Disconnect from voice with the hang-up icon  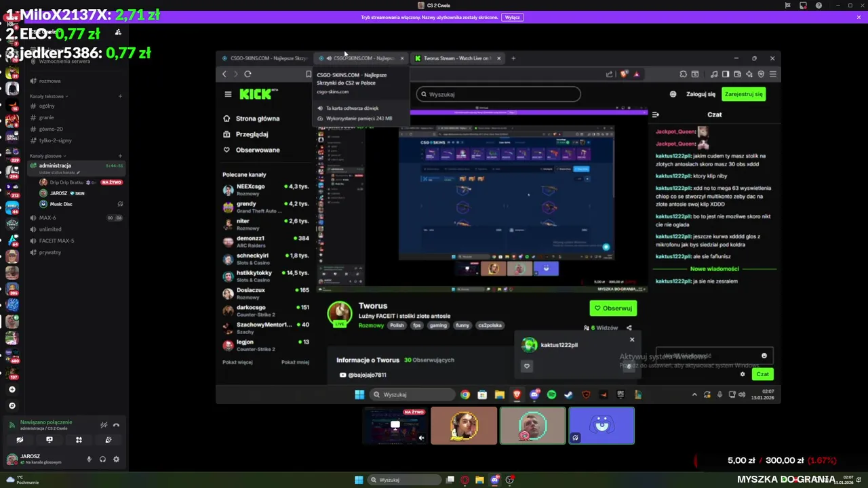click(x=116, y=425)
